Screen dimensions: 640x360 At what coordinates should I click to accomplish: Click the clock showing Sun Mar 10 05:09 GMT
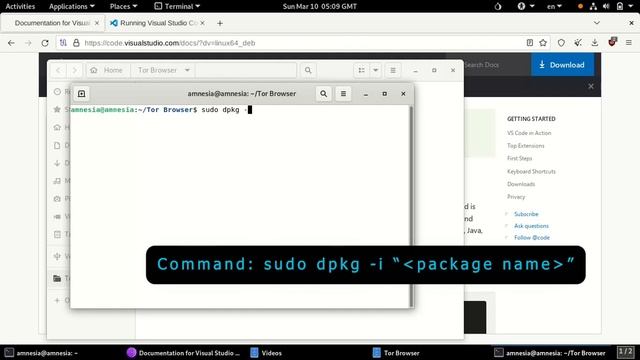coord(320,6)
